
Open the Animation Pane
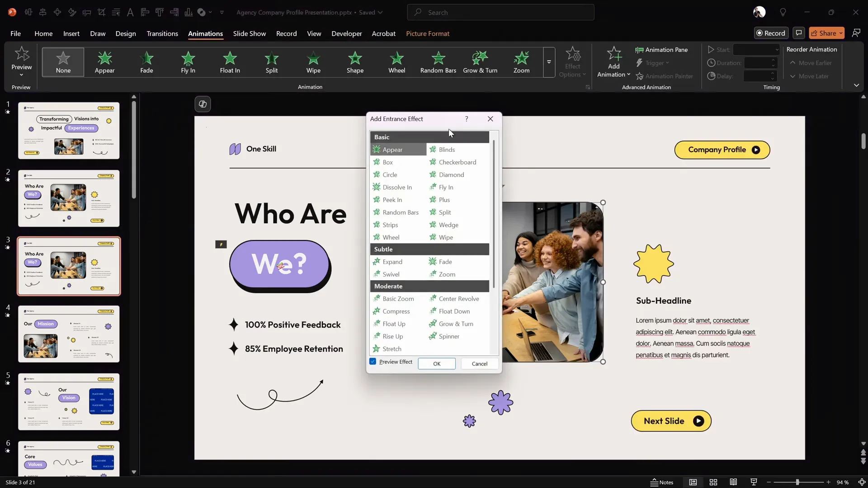tap(661, 50)
